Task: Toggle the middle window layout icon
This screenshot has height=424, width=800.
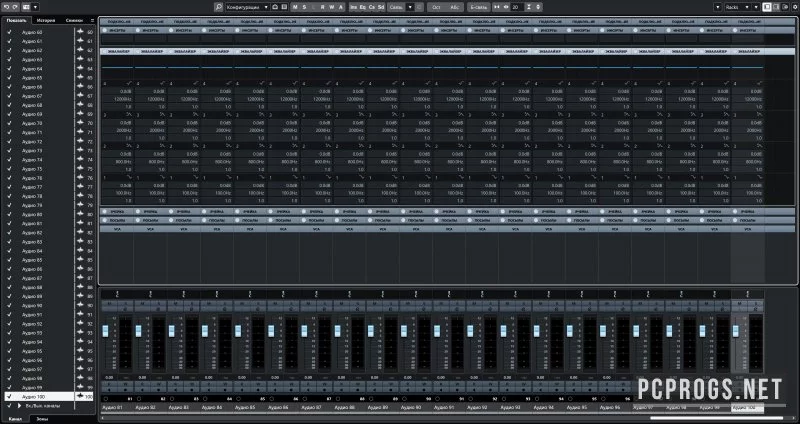Action: [776, 7]
